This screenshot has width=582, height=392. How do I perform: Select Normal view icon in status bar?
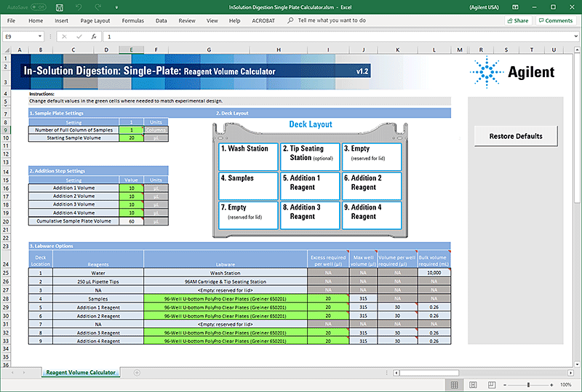click(453, 384)
